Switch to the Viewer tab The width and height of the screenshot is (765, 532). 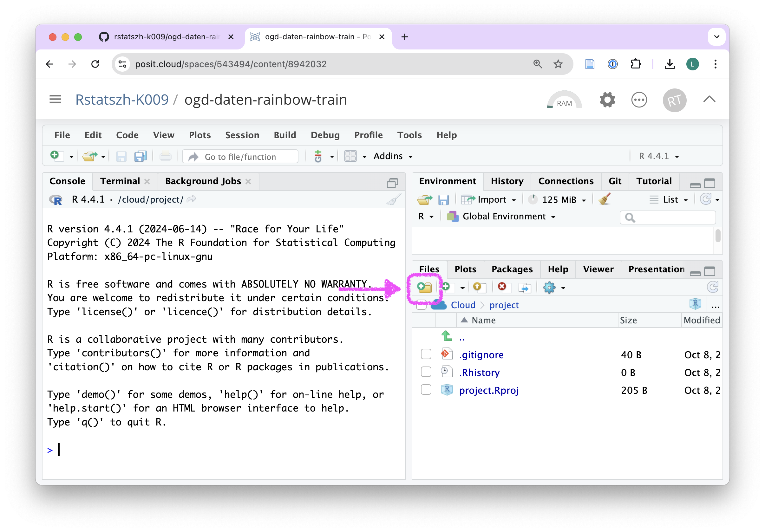598,269
